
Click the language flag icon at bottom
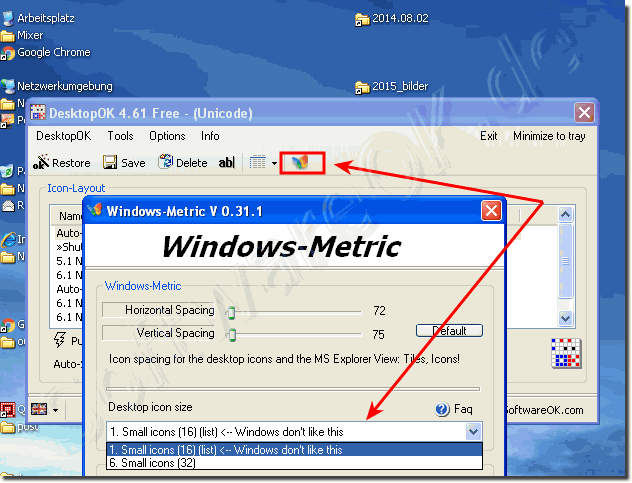coord(39,409)
